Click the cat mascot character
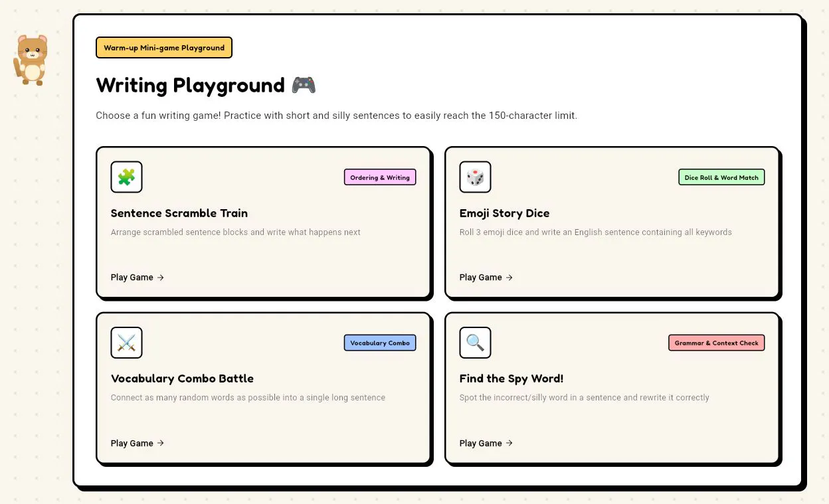Image resolution: width=829 pixels, height=504 pixels. coord(31,60)
